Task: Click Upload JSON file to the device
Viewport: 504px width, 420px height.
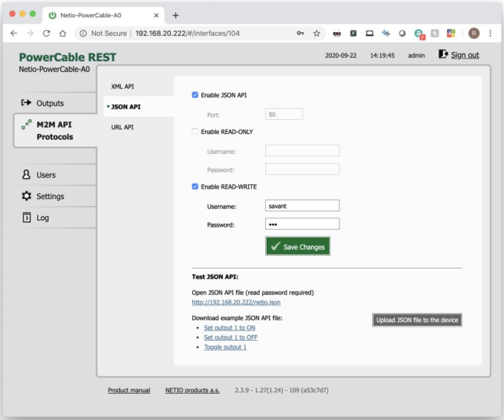Action: [x=417, y=320]
